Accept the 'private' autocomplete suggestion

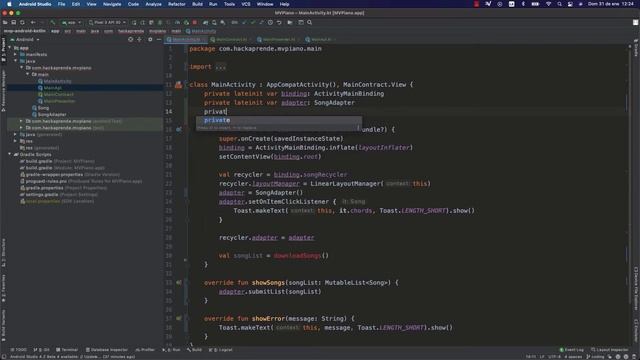pyautogui.click(x=278, y=120)
